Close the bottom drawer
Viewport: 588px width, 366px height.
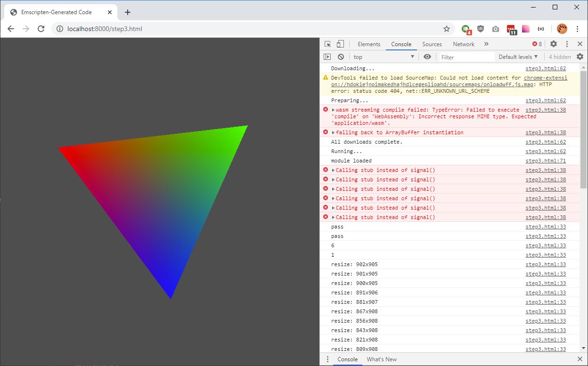pyautogui.click(x=580, y=359)
